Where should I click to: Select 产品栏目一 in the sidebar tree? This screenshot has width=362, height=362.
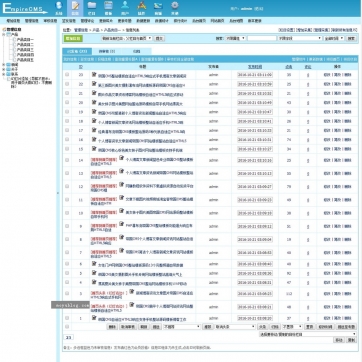click(25, 39)
